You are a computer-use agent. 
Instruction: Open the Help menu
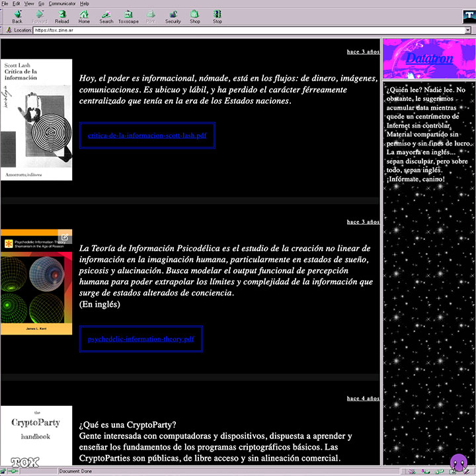(84, 3)
